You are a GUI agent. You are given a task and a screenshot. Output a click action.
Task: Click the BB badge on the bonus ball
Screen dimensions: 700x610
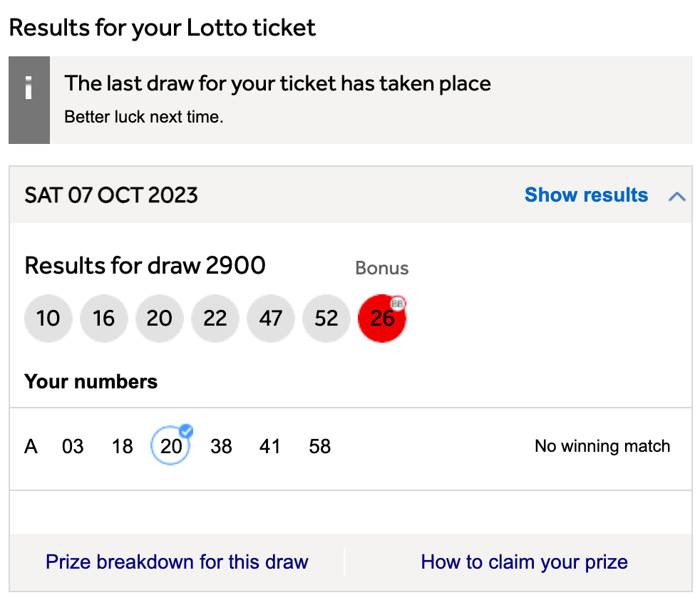coord(397,304)
